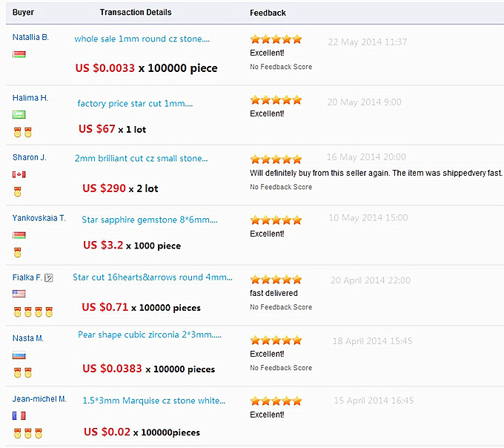Open 'factory price star cut 1mm' product
Screen dimensions: 504x448
[135, 104]
